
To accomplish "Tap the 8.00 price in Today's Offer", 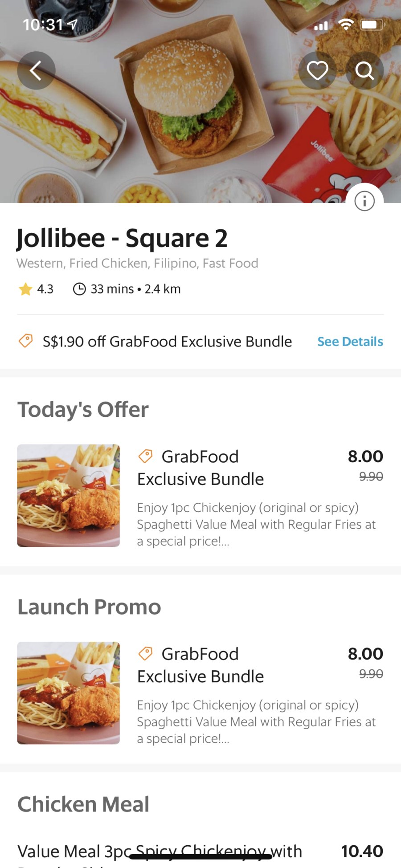I will click(365, 456).
